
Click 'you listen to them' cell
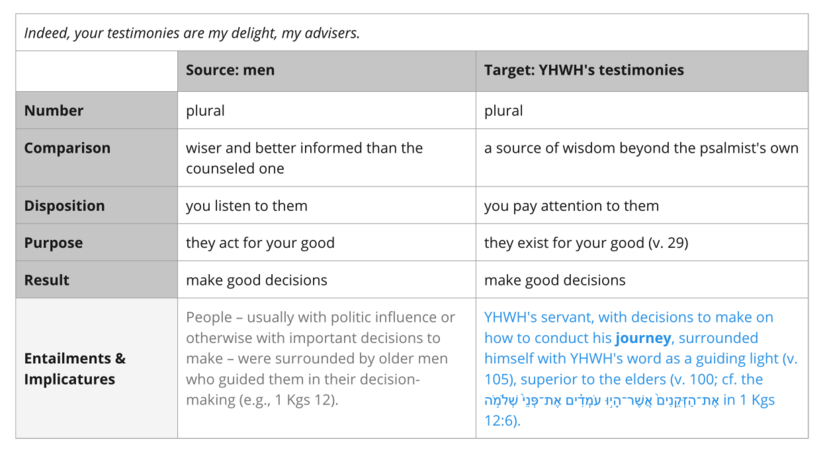pyautogui.click(x=246, y=206)
